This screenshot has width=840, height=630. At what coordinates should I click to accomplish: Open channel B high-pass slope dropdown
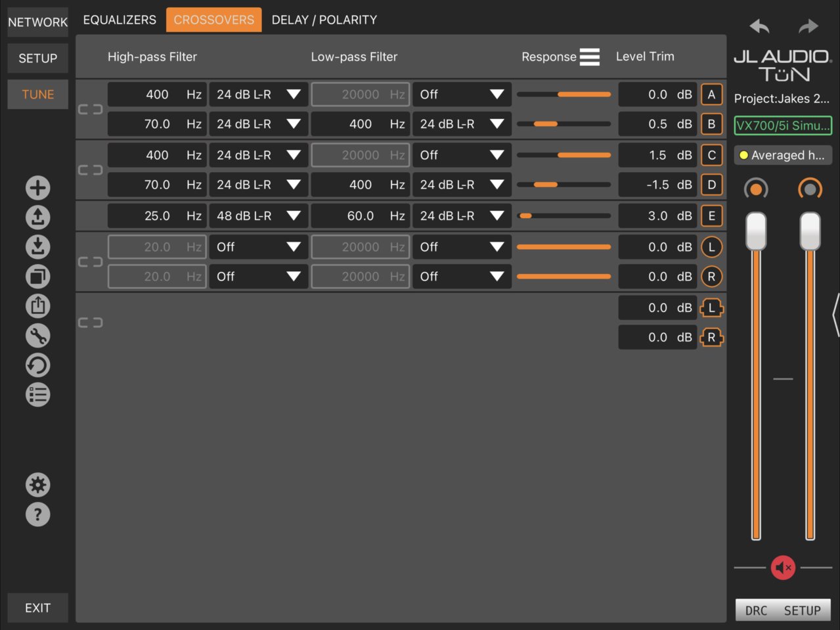[x=258, y=124]
